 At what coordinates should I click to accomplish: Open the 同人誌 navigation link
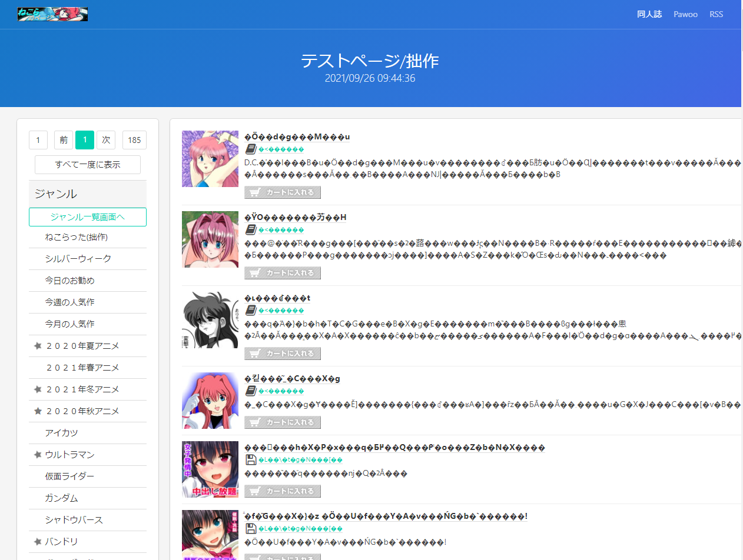point(651,14)
